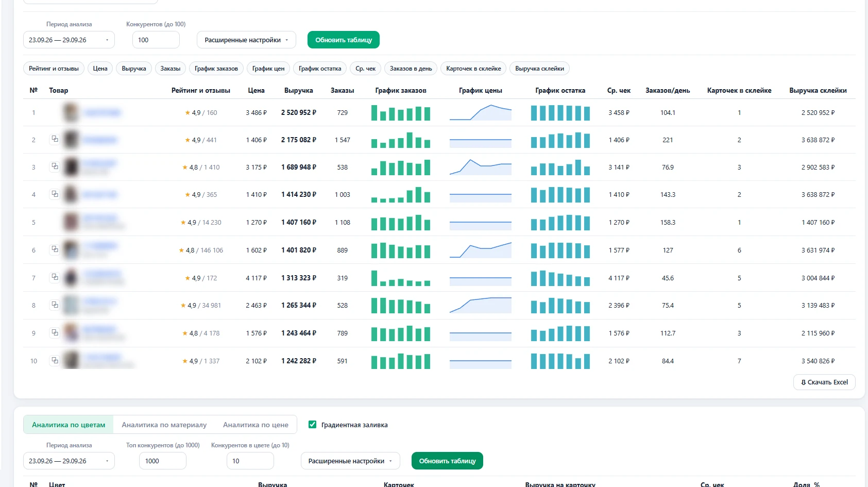Click the glued-cards icon in row 3
Screen dimensions: 868x487
click(x=55, y=166)
